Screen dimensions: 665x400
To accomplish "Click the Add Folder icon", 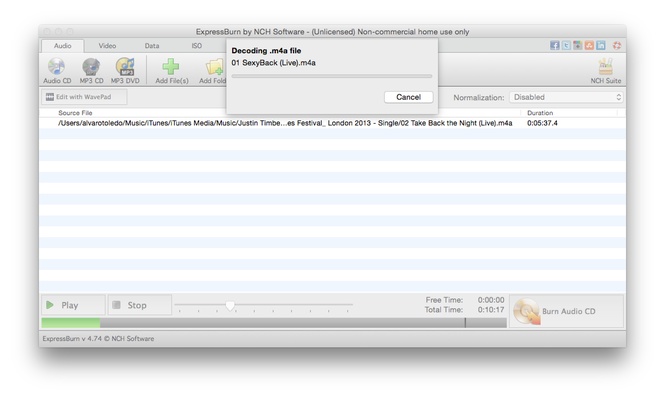I will click(x=215, y=67).
